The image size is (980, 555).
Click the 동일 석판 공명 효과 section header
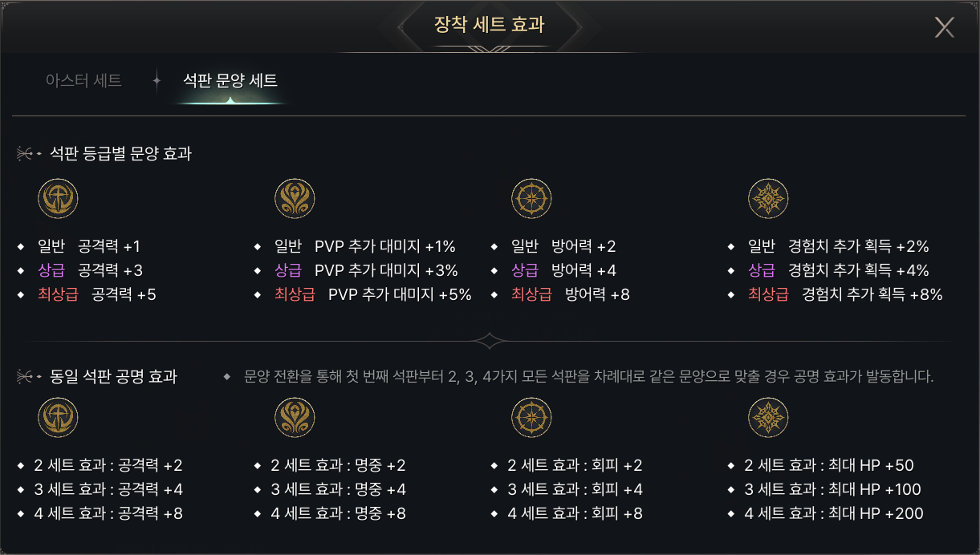coord(113,376)
